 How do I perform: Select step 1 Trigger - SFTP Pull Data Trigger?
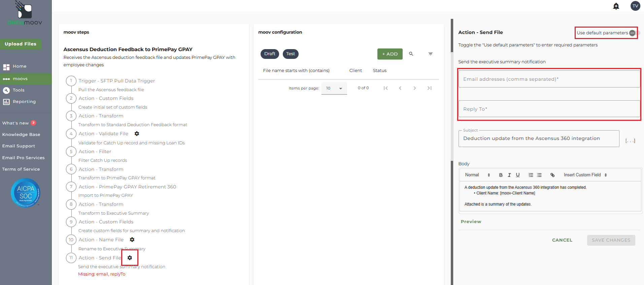point(117,81)
